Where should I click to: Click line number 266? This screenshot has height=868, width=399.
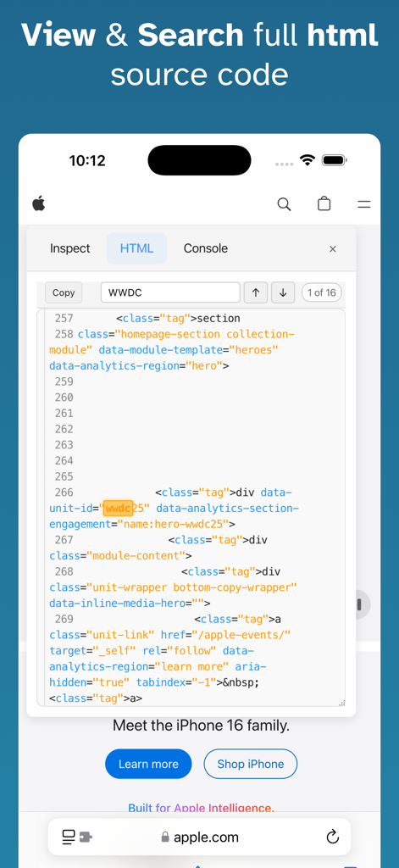(x=64, y=492)
